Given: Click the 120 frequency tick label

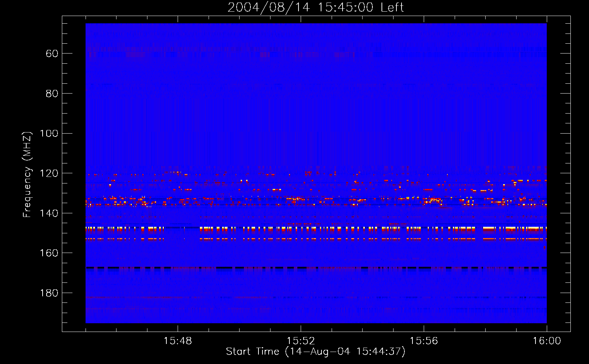Looking at the screenshot, I should (x=49, y=173).
